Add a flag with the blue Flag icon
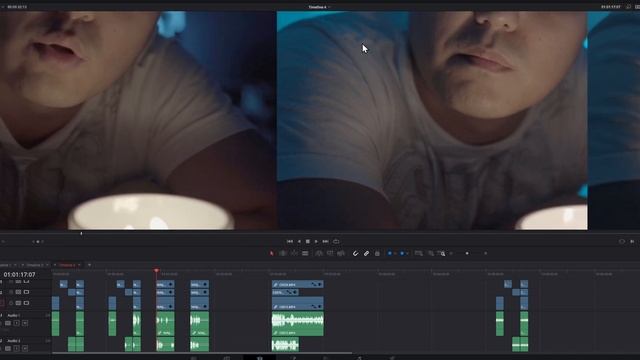The image size is (640, 360). tap(390, 253)
